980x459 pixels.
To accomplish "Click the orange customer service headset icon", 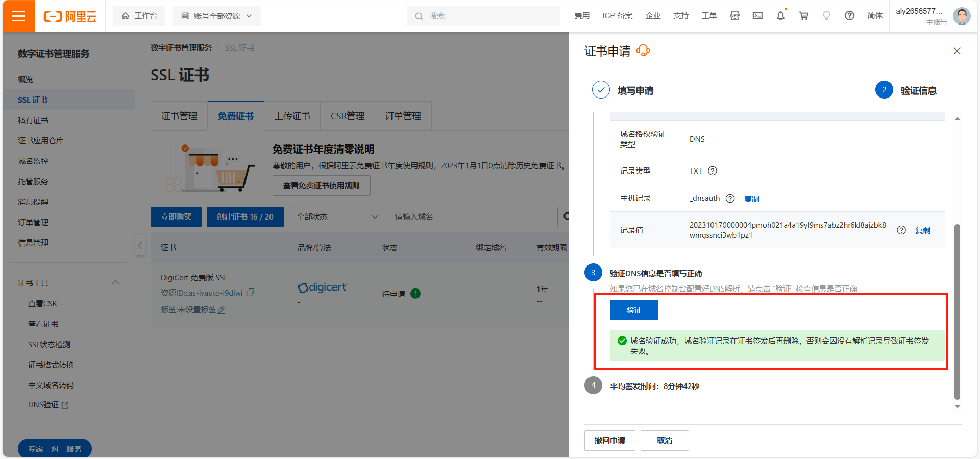I will (x=643, y=51).
